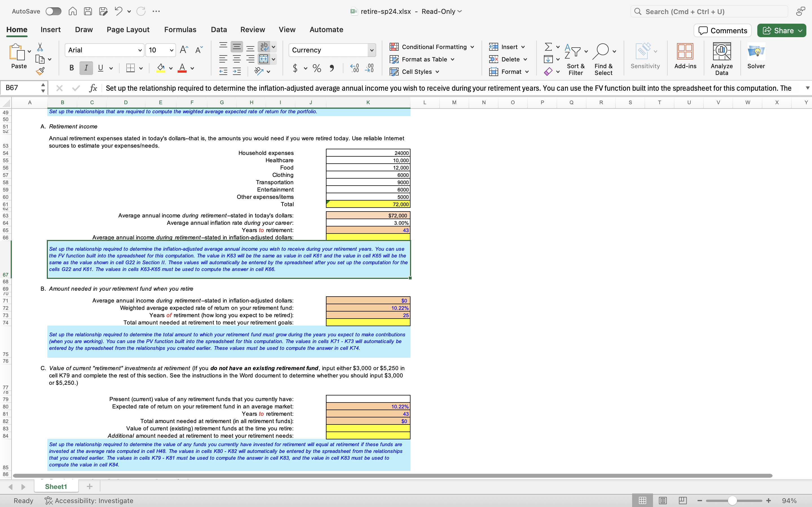Image resolution: width=812 pixels, height=507 pixels.
Task: Toggle Wrap Text for the selection
Action: (x=264, y=46)
